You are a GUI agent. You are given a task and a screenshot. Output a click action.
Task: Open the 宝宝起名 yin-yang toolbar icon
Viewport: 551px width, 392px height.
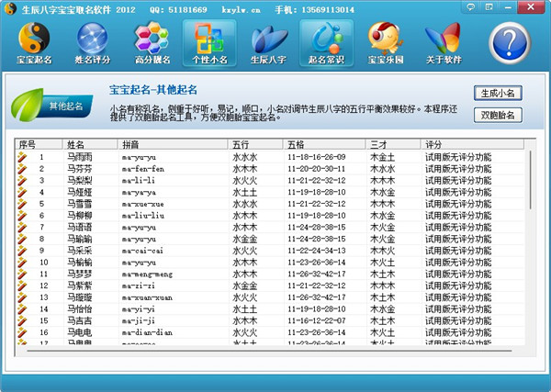34,43
